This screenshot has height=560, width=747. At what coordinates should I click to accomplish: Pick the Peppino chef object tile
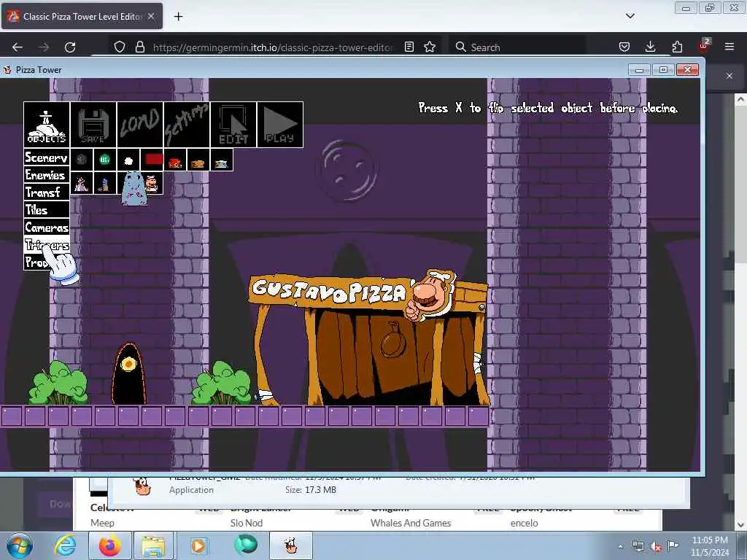click(152, 183)
